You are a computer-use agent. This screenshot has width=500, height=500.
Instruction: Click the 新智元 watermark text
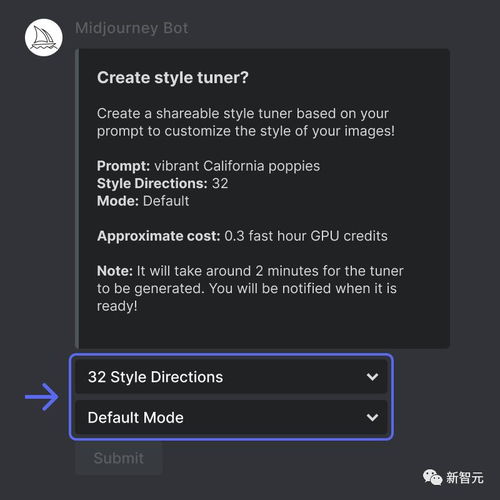tap(465, 478)
